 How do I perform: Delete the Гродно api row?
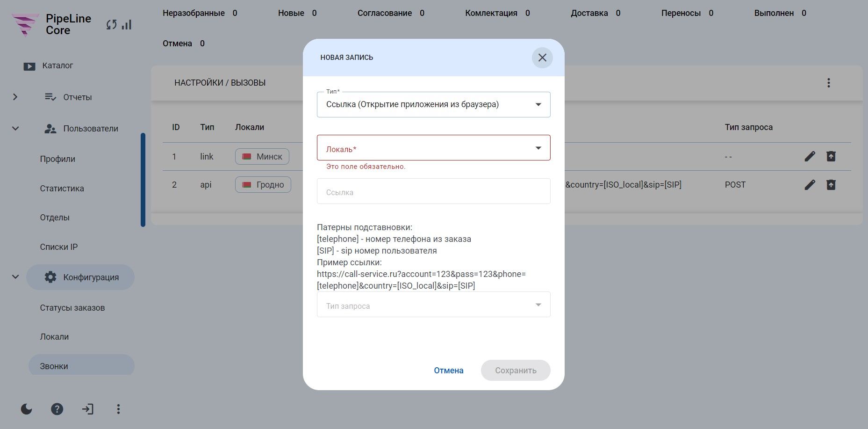tap(831, 185)
